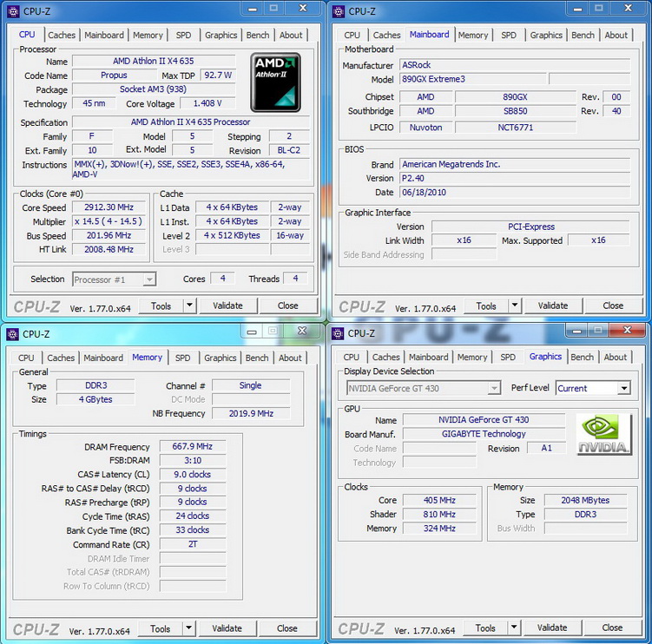Screen dimensions: 652x644
Task: Click the NVIDIA logo in the Graphics window
Action: coord(604,435)
